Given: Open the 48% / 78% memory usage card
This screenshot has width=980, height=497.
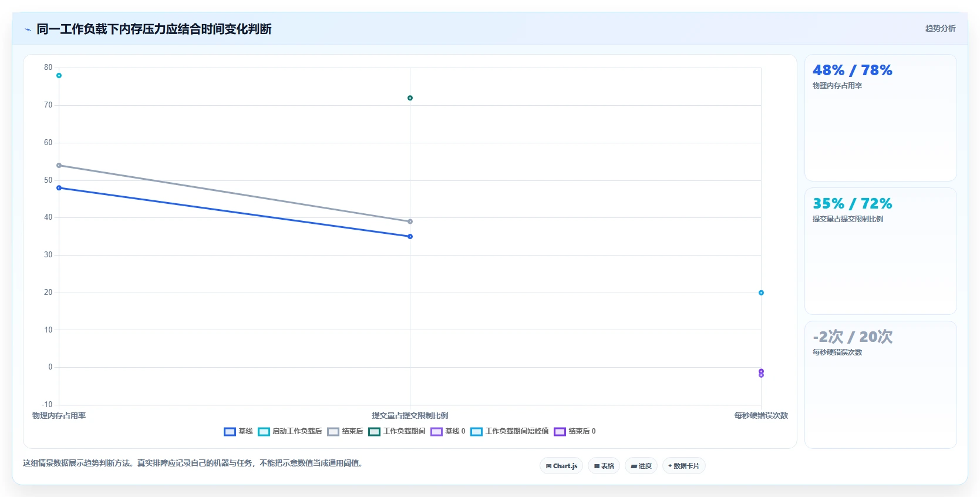Looking at the screenshot, I should [x=880, y=117].
